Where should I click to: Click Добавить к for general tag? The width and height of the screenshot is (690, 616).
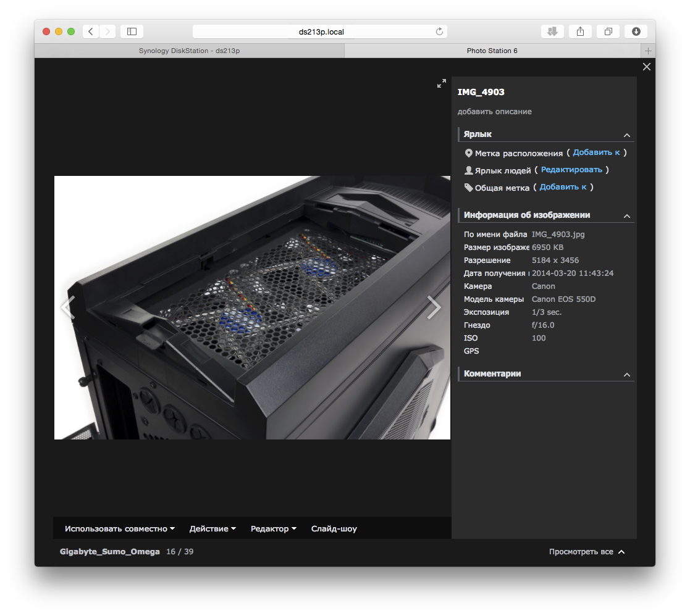coord(563,187)
